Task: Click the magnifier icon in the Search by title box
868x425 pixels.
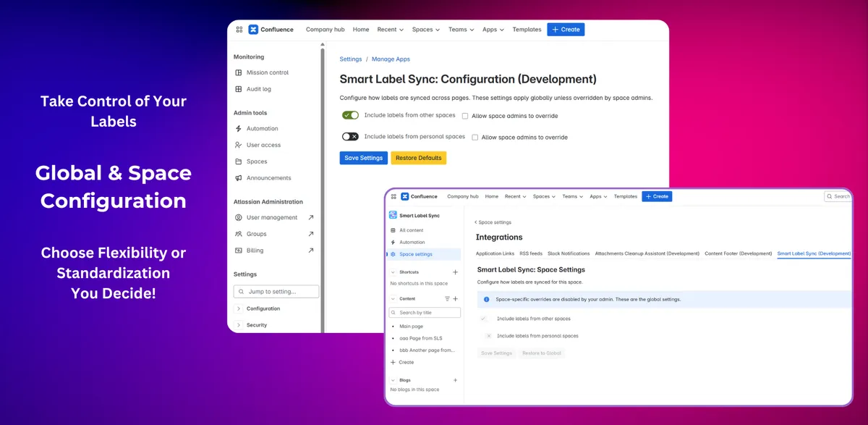Action: 395,313
